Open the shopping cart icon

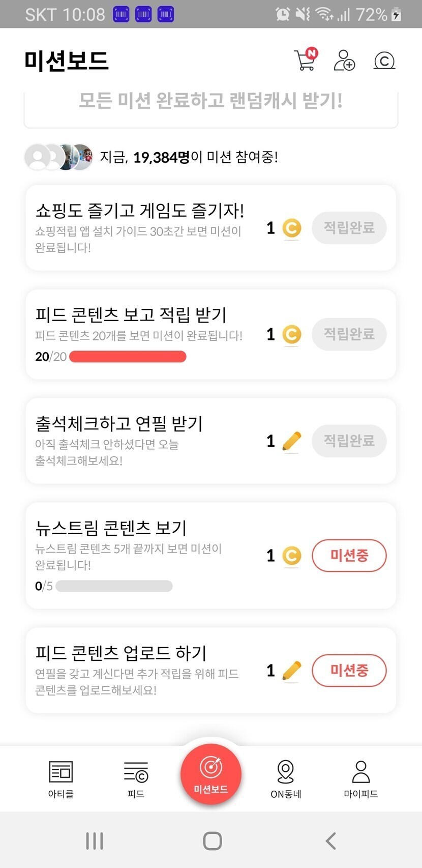305,60
